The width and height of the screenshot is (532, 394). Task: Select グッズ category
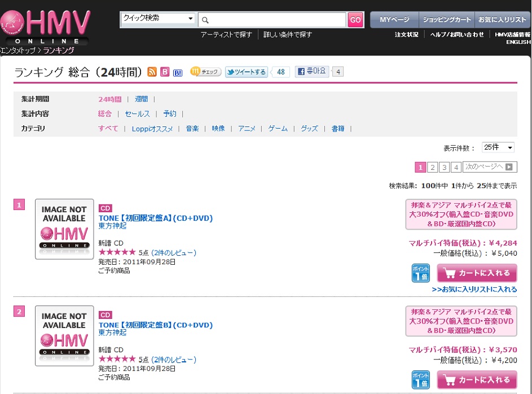[x=309, y=129]
